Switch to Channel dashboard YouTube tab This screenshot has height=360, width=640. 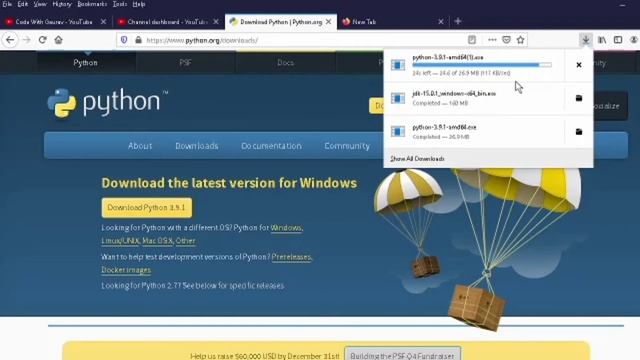point(168,22)
